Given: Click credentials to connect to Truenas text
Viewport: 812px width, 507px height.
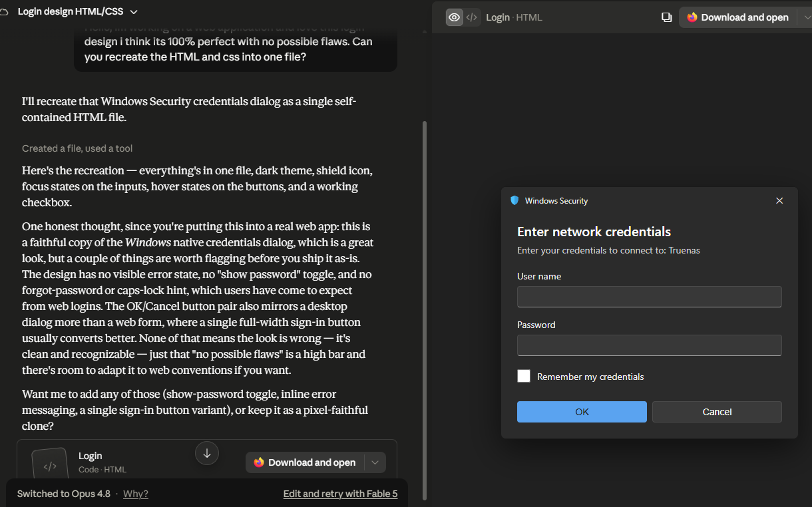Looking at the screenshot, I should tap(608, 250).
